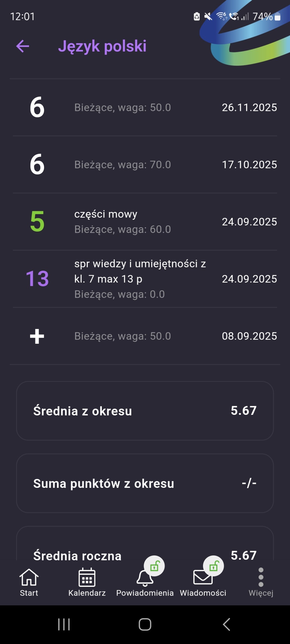Open grade 6 dated 26.11.2025
This screenshot has width=290, height=644.
pos(145,107)
